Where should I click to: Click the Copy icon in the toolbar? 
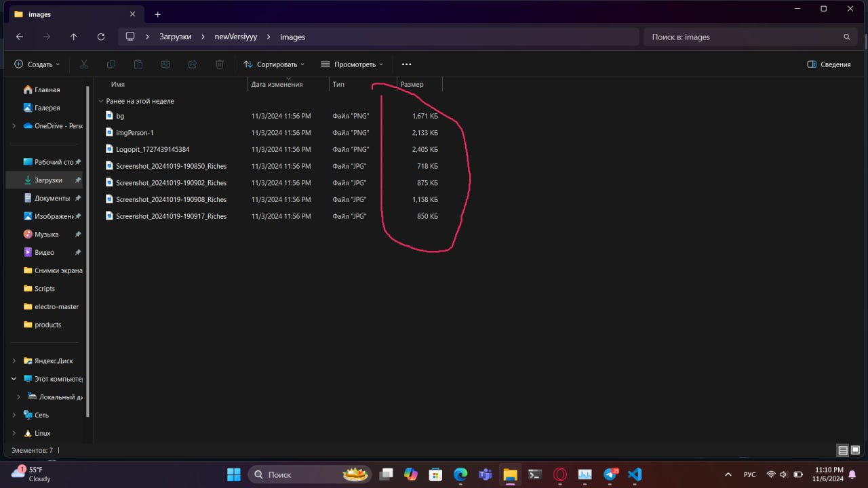point(111,64)
